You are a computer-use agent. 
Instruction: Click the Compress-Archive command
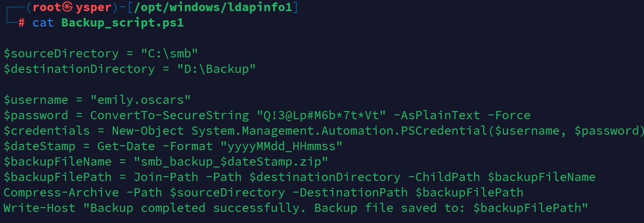(61, 193)
